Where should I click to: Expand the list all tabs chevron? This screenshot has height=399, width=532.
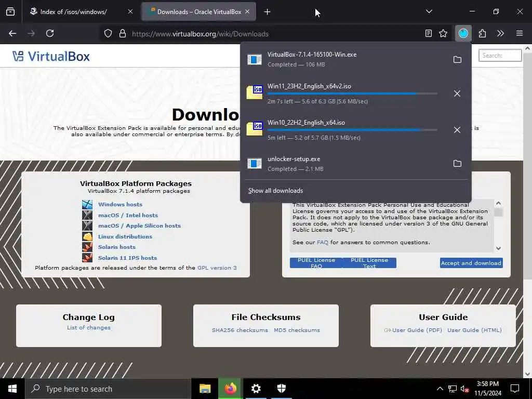429,12
